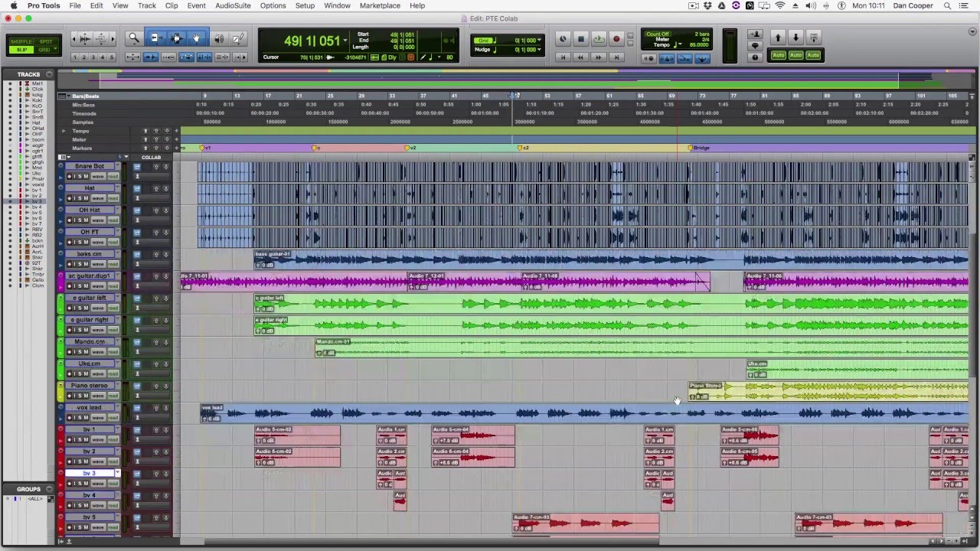This screenshot has height=551, width=980.
Task: Click the 'wave' view button on OH Hat track
Action: tap(98, 221)
